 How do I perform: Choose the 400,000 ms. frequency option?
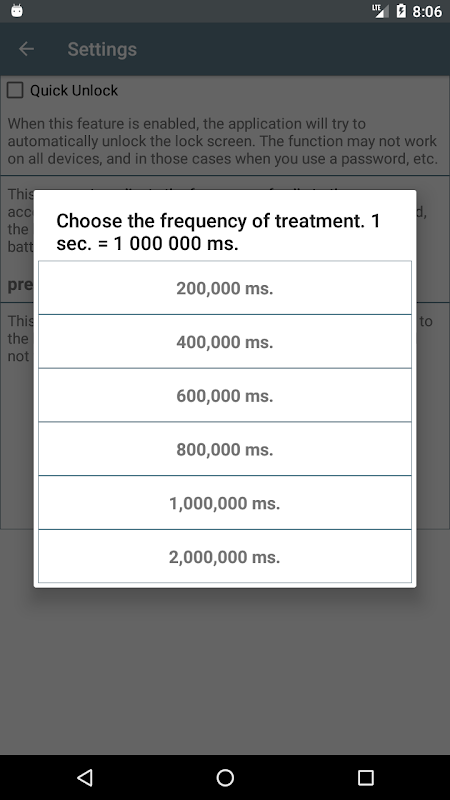225,341
